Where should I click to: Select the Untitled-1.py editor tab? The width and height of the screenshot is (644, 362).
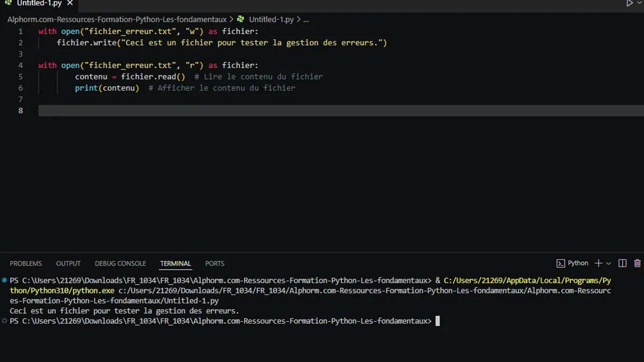tap(39, 3)
